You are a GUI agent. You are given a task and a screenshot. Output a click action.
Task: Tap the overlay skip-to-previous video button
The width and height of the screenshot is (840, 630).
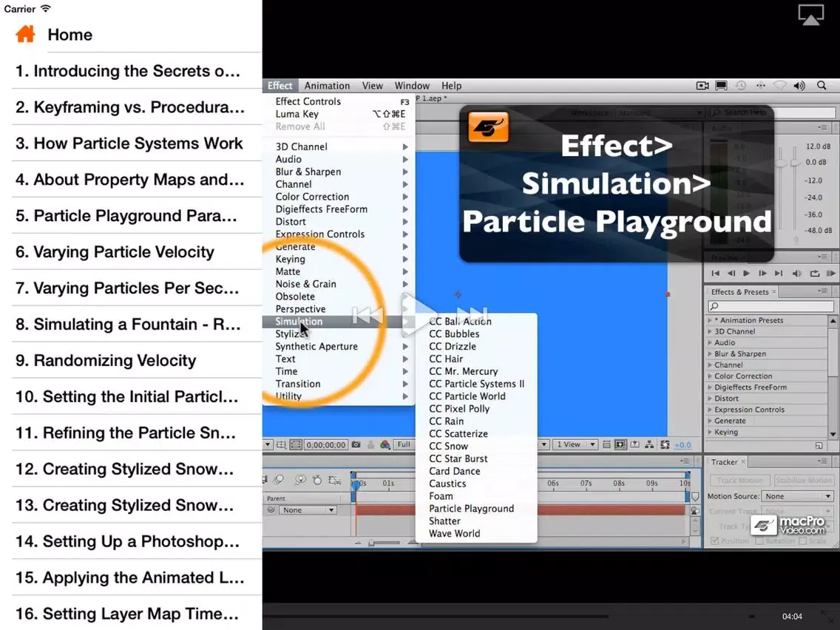(x=368, y=316)
